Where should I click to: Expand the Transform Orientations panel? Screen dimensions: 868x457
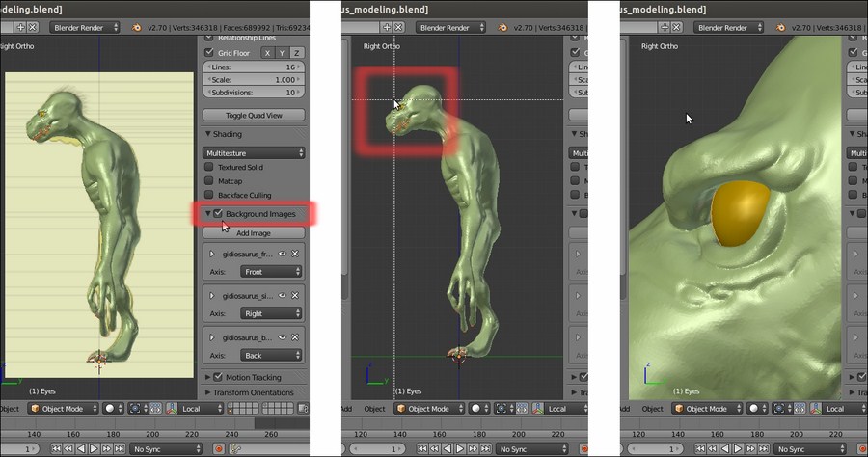pos(253,392)
